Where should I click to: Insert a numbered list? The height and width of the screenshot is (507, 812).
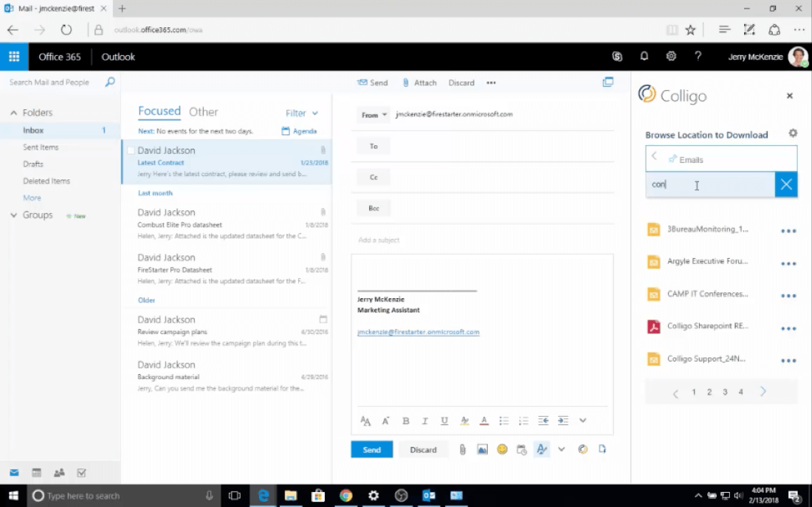pos(524,420)
